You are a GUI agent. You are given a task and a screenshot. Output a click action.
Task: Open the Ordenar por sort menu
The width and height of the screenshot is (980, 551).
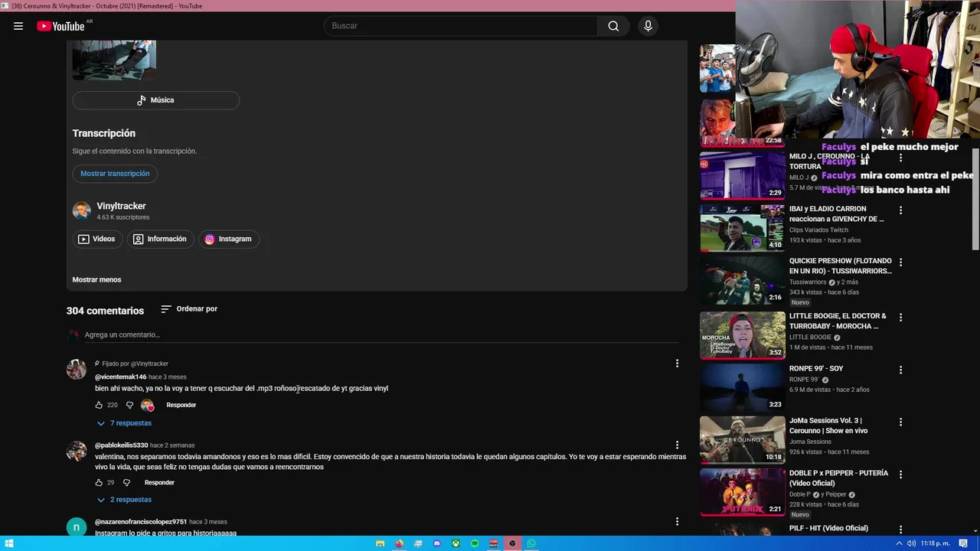(189, 309)
